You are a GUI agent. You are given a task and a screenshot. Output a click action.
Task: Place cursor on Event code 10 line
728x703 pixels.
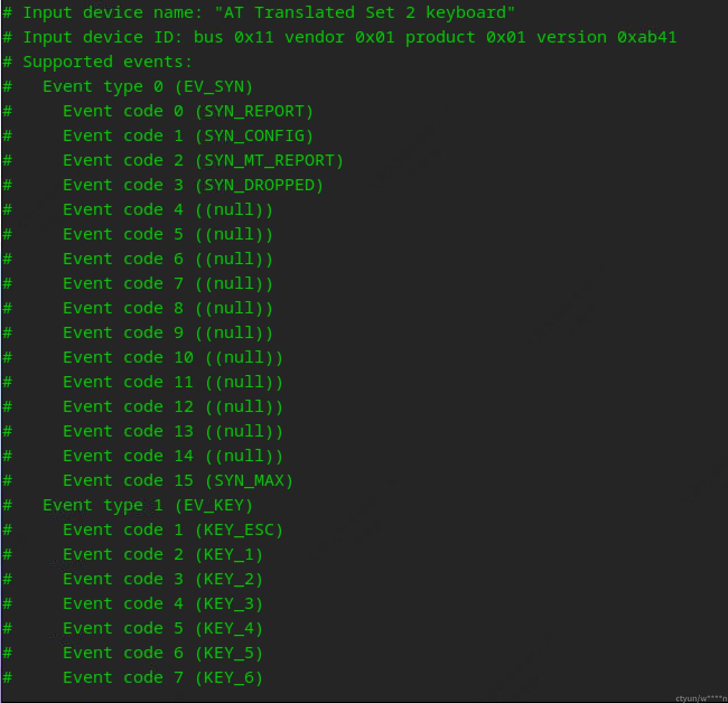[143, 357]
